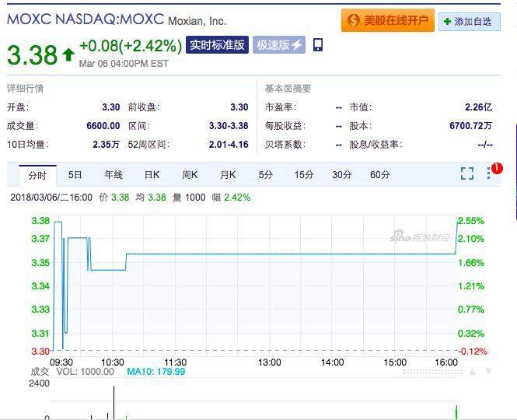Viewport: 517px width, 420px height.
Task: Click the green volume bar at 16:00
Action: click(x=456, y=412)
